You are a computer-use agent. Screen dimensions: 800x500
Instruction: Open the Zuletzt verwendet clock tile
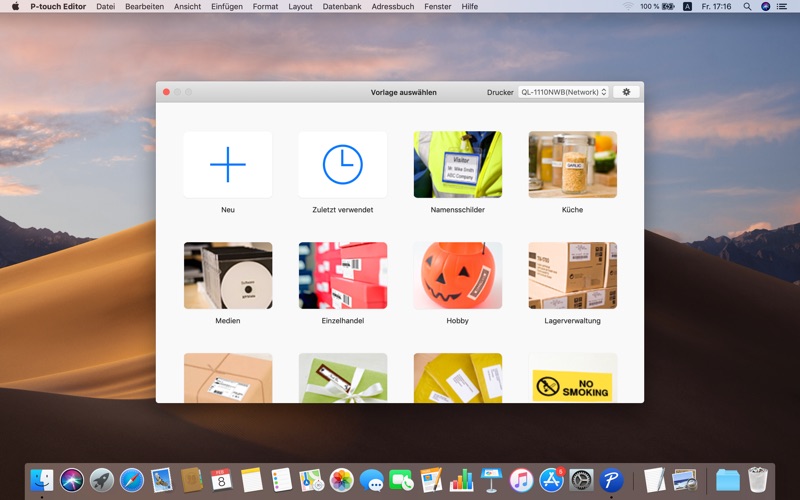(x=342, y=164)
